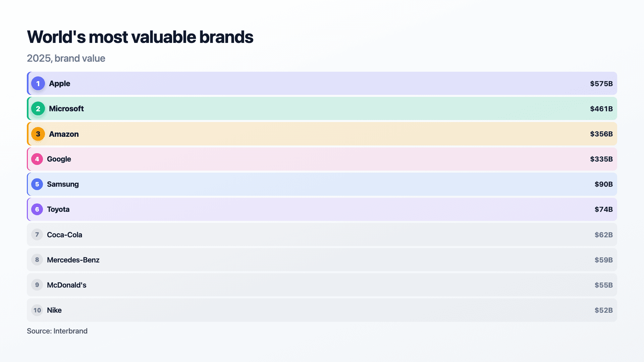Select the Amazon row label
This screenshot has height=362, width=644.
pos(64,134)
